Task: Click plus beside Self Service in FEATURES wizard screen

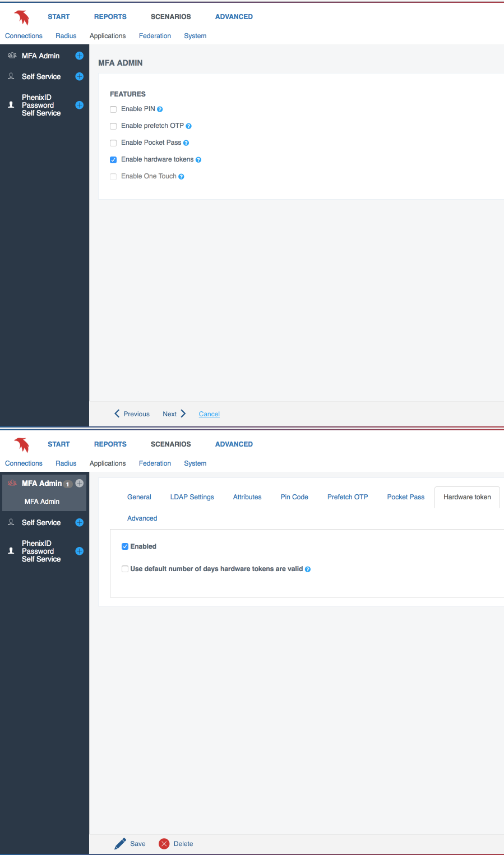Action: click(80, 76)
